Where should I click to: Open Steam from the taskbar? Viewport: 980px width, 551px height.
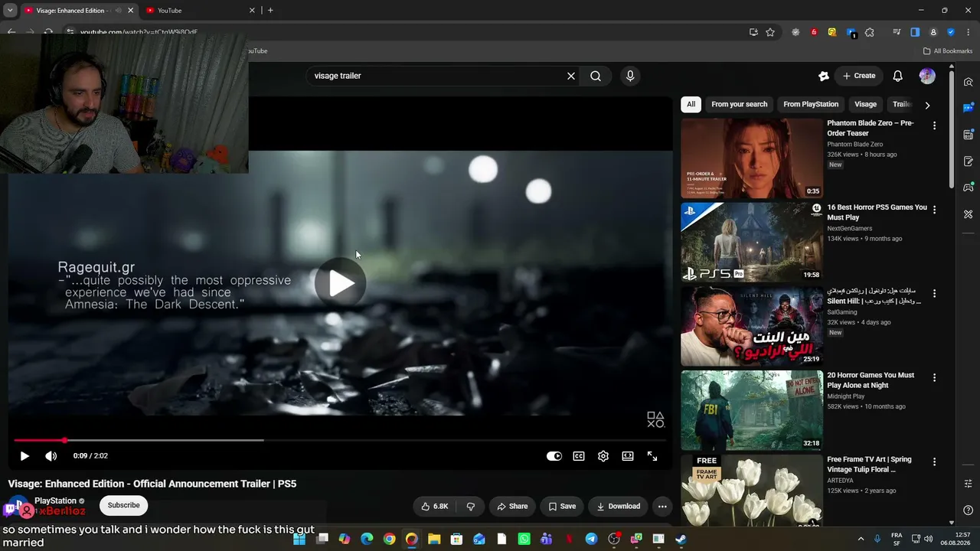coord(681,540)
